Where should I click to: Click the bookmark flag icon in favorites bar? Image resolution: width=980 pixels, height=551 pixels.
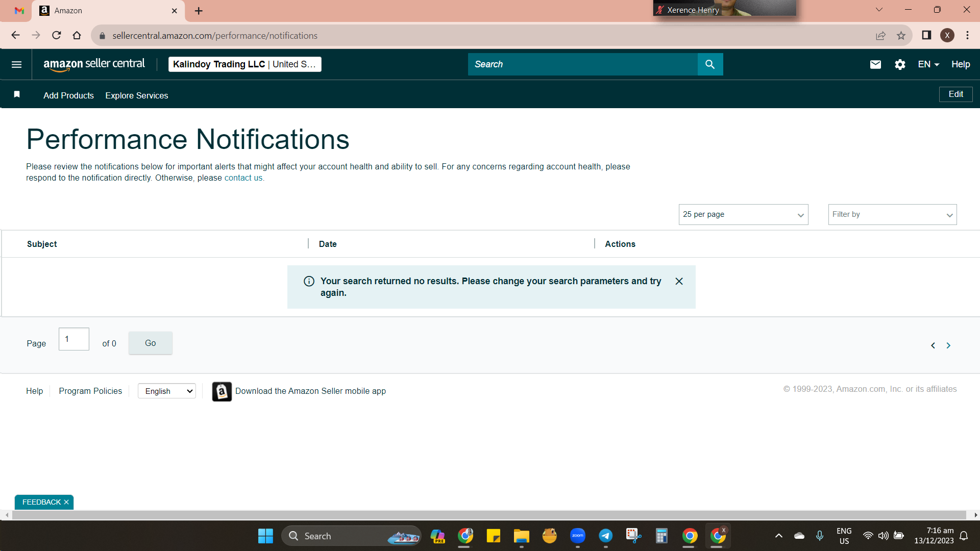(17, 94)
